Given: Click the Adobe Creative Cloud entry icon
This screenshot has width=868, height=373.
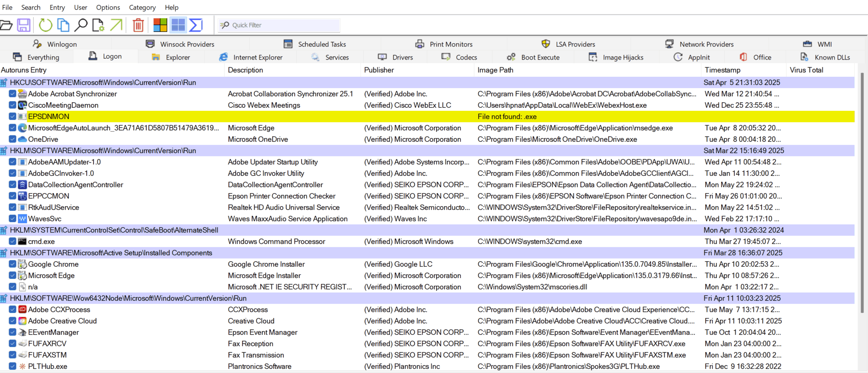Looking at the screenshot, I should [x=22, y=321].
